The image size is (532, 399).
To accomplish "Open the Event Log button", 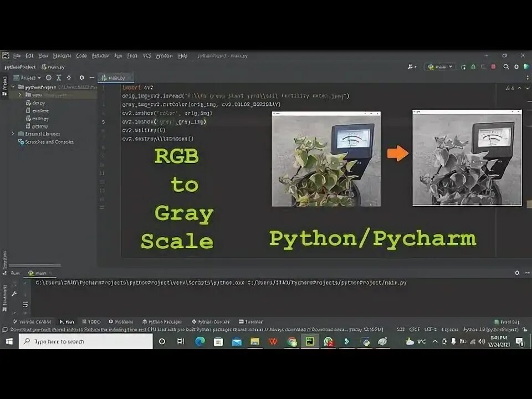I will pos(507,321).
